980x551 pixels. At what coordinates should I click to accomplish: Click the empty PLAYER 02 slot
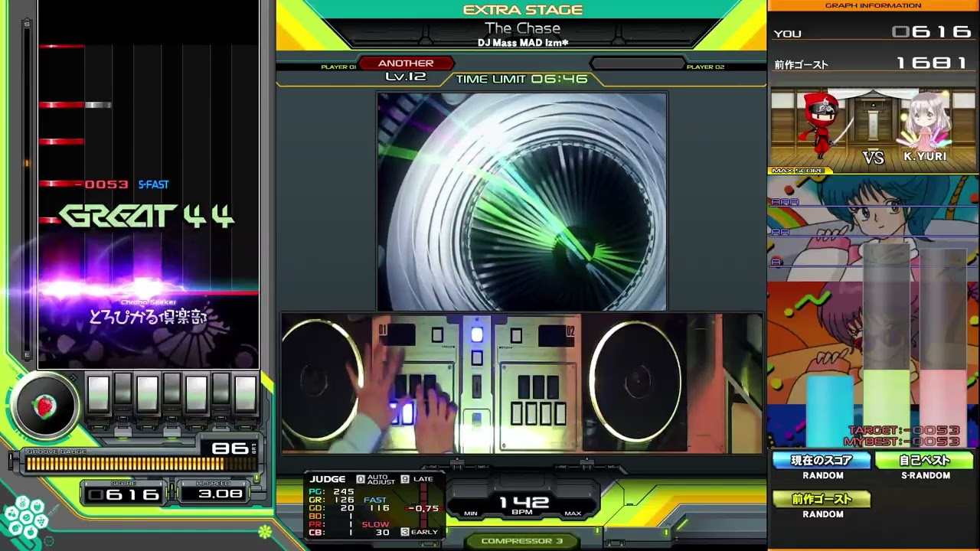tap(637, 64)
